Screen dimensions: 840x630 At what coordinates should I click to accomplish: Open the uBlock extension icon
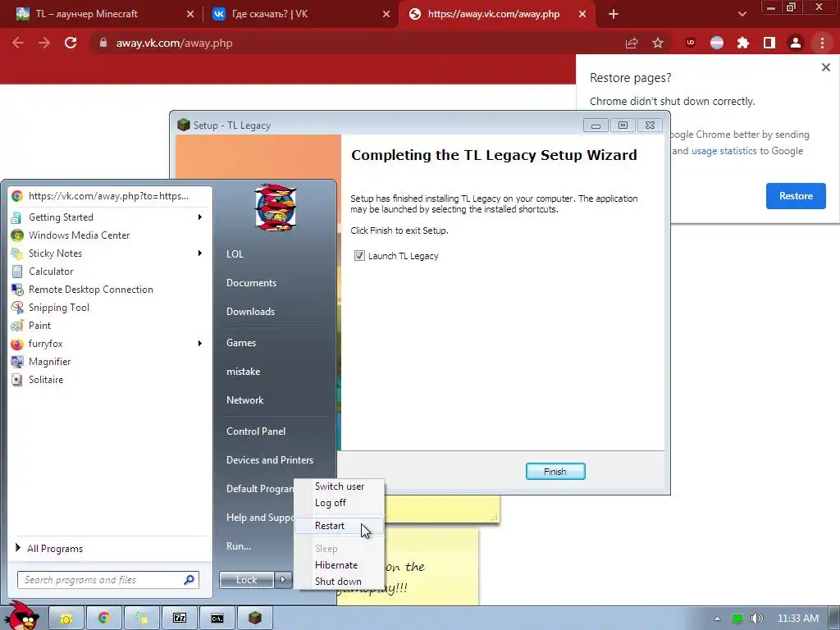(x=691, y=43)
